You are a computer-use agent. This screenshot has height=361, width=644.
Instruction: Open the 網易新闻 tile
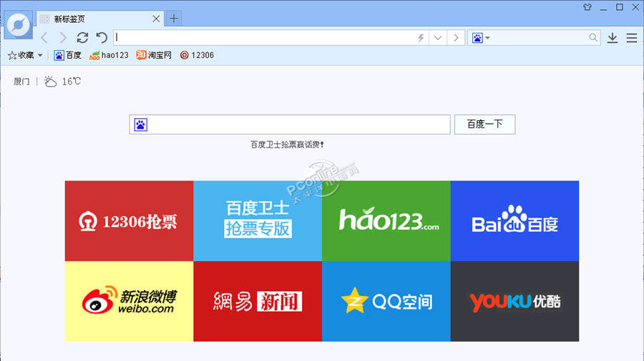coord(258,302)
